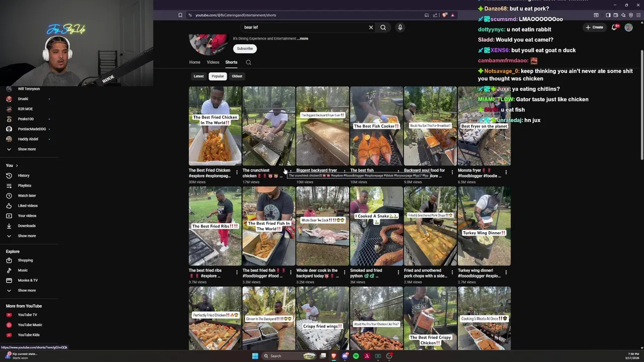Image resolution: width=644 pixels, height=362 pixels.
Task: Click the YouTube search magnifier button
Action: pyautogui.click(x=383, y=27)
